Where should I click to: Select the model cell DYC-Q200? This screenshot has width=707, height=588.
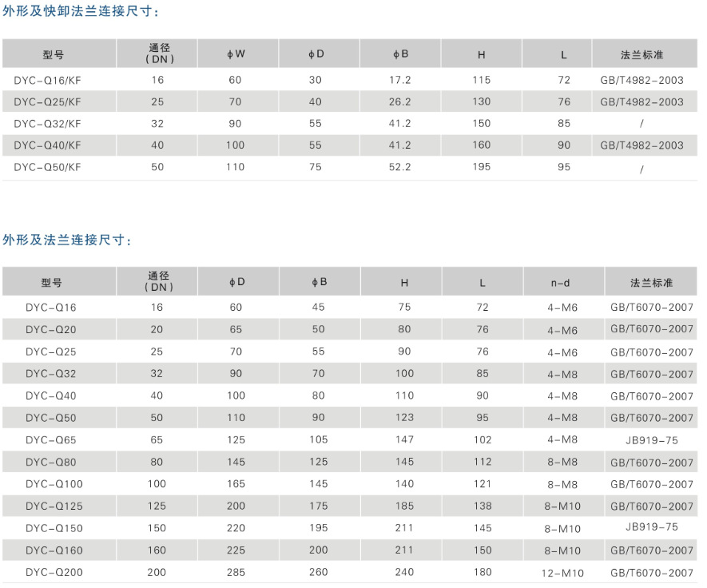54,573
